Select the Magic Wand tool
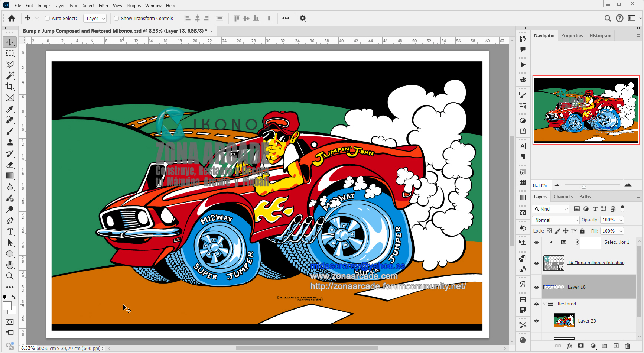This screenshot has height=353, width=644. (10, 75)
